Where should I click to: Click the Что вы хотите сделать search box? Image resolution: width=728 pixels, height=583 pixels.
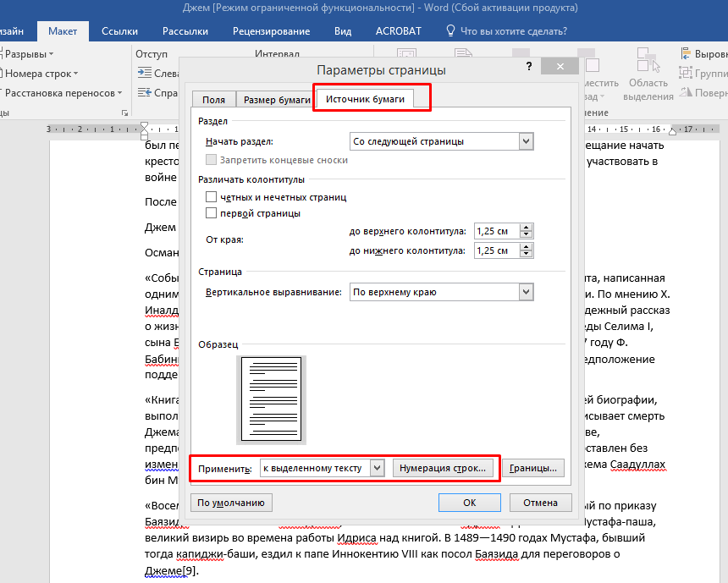click(514, 31)
